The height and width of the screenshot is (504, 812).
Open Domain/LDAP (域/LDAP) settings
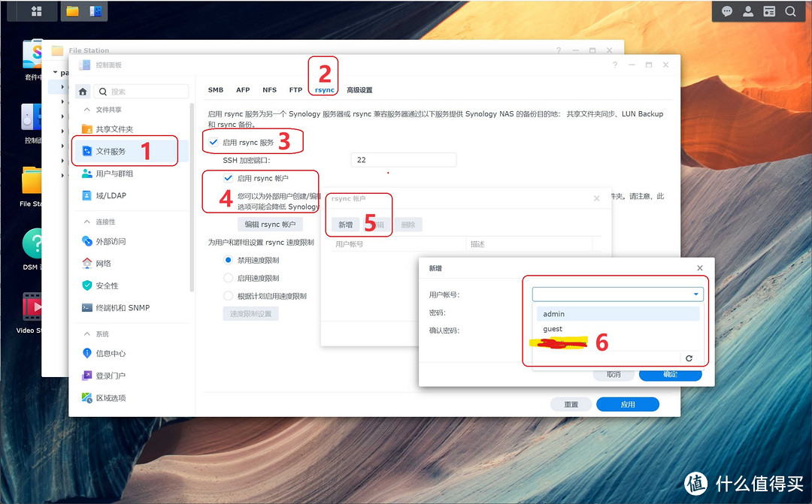(x=104, y=195)
